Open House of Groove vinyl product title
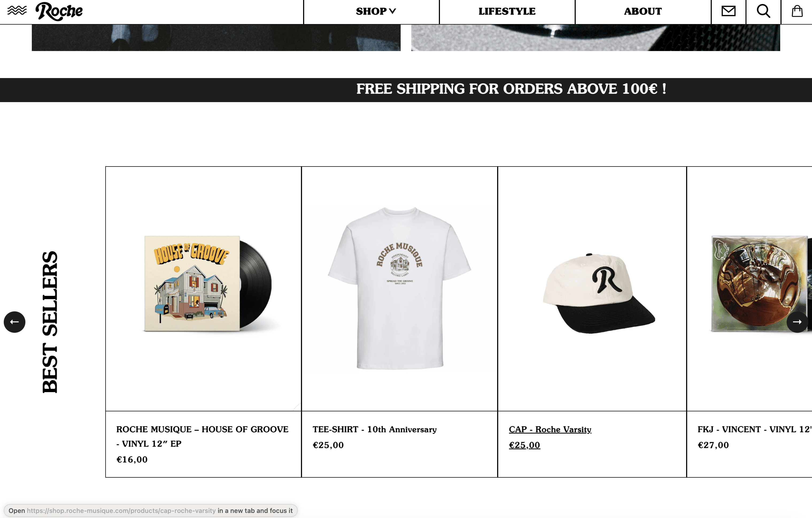This screenshot has height=518, width=812. [x=202, y=436]
